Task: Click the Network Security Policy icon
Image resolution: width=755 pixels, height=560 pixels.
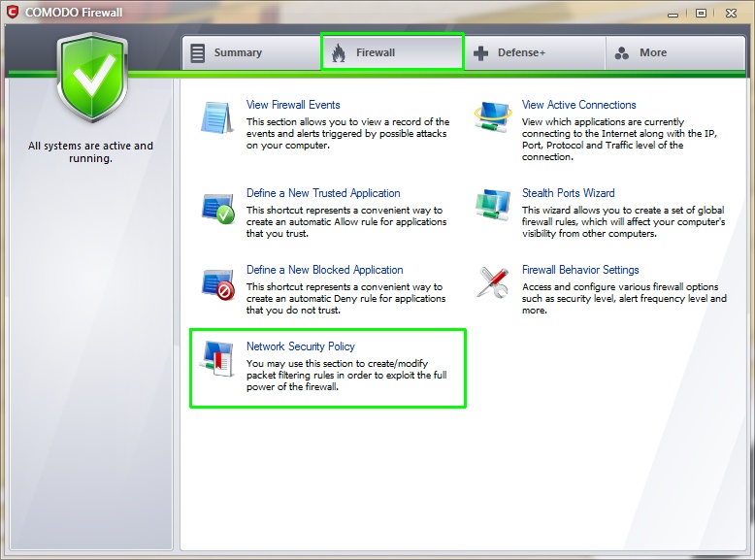Action: pos(217,359)
